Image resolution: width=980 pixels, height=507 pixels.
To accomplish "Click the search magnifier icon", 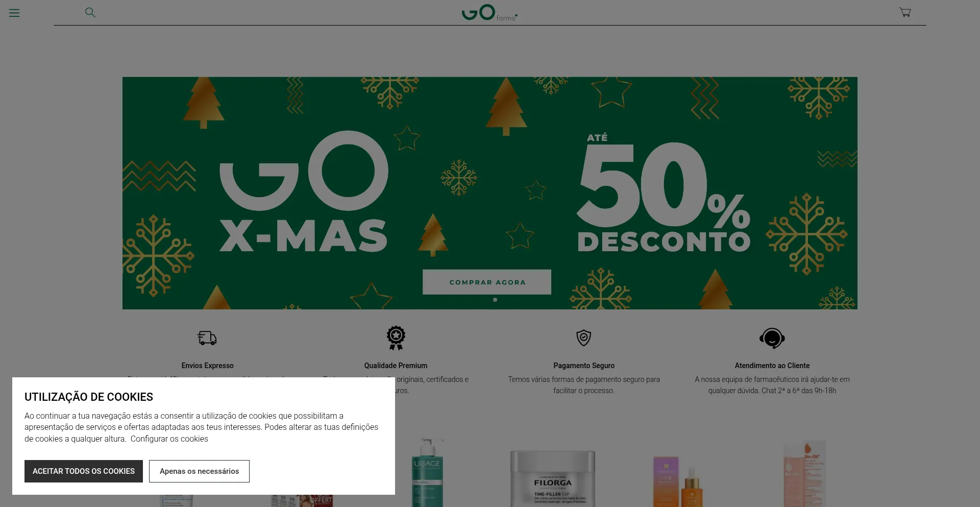I will (x=90, y=12).
